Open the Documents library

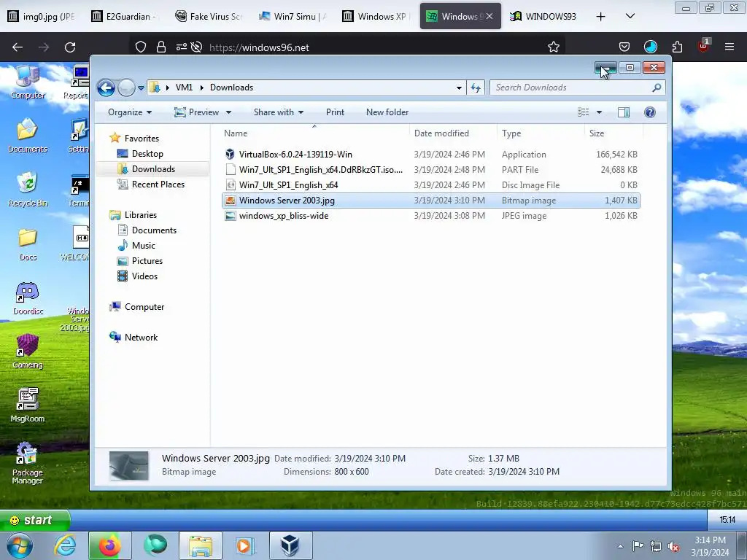154,230
